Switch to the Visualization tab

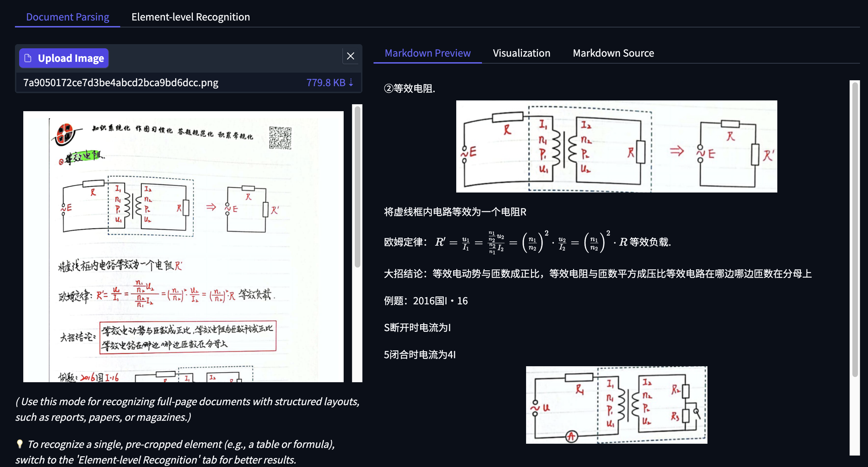(x=521, y=53)
